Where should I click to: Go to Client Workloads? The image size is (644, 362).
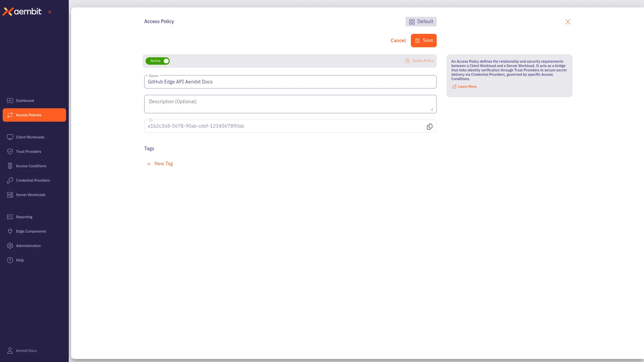(34, 137)
